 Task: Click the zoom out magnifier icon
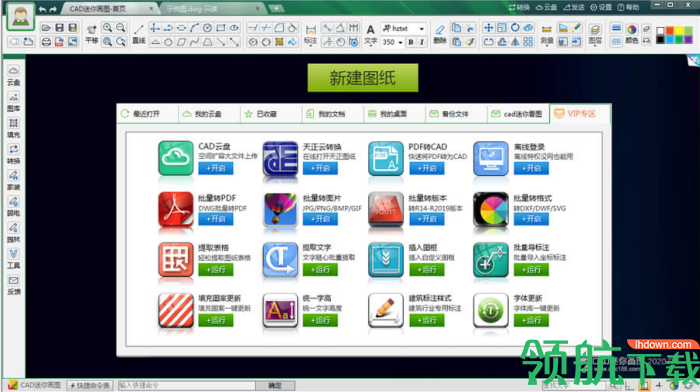[x=121, y=28]
